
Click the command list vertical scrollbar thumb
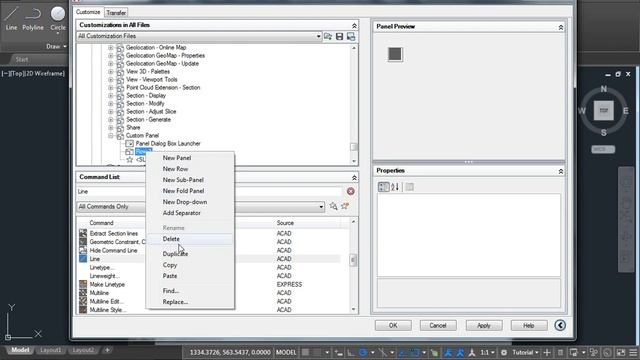(x=353, y=260)
